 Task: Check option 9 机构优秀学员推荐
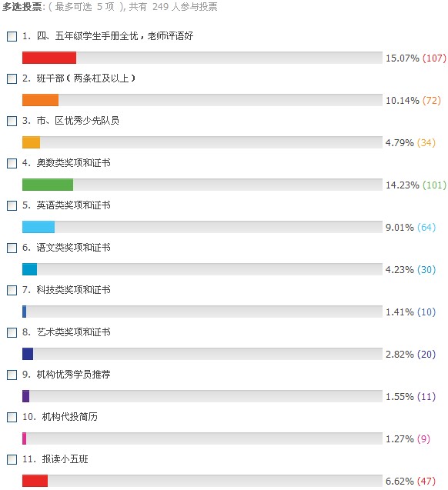pyautogui.click(x=12, y=375)
